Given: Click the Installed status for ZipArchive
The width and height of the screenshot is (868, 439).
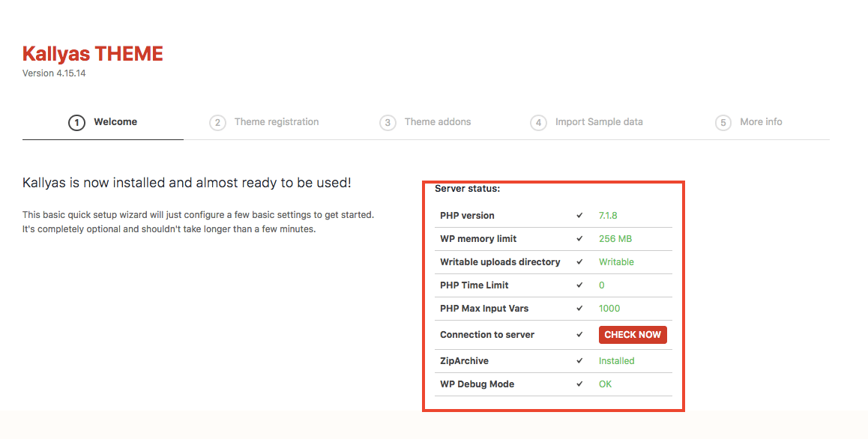Looking at the screenshot, I should (616, 361).
